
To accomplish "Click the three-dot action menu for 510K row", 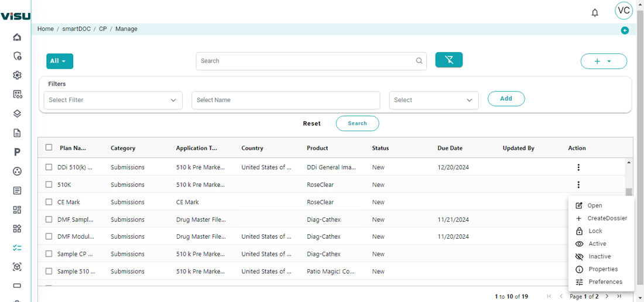I will [x=578, y=185].
